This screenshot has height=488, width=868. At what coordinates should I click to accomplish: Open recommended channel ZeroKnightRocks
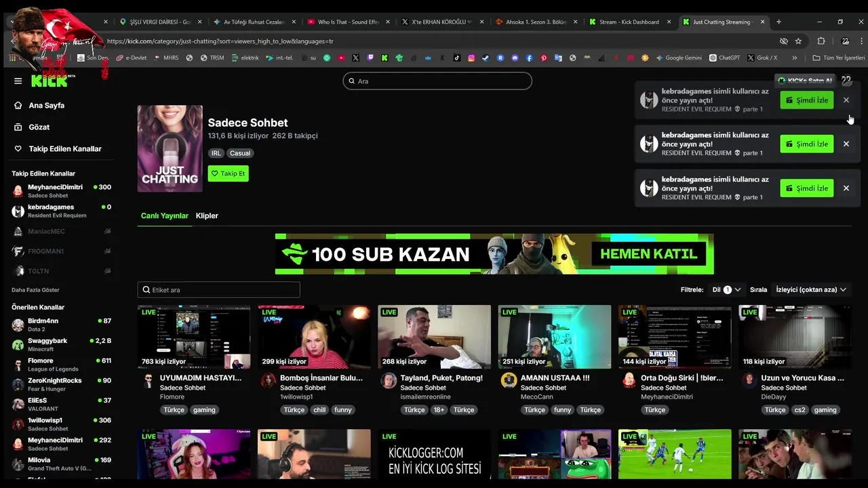(61, 384)
